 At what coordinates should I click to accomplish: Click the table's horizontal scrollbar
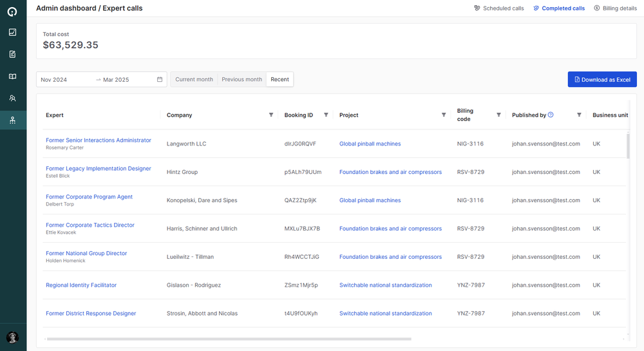coord(229,338)
